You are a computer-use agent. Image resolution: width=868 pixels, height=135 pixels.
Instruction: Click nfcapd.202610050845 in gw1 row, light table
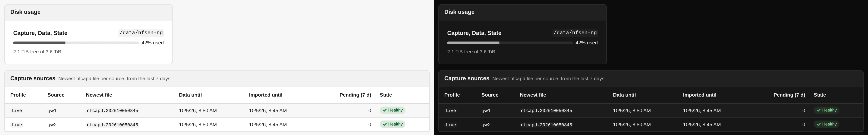coord(113,111)
